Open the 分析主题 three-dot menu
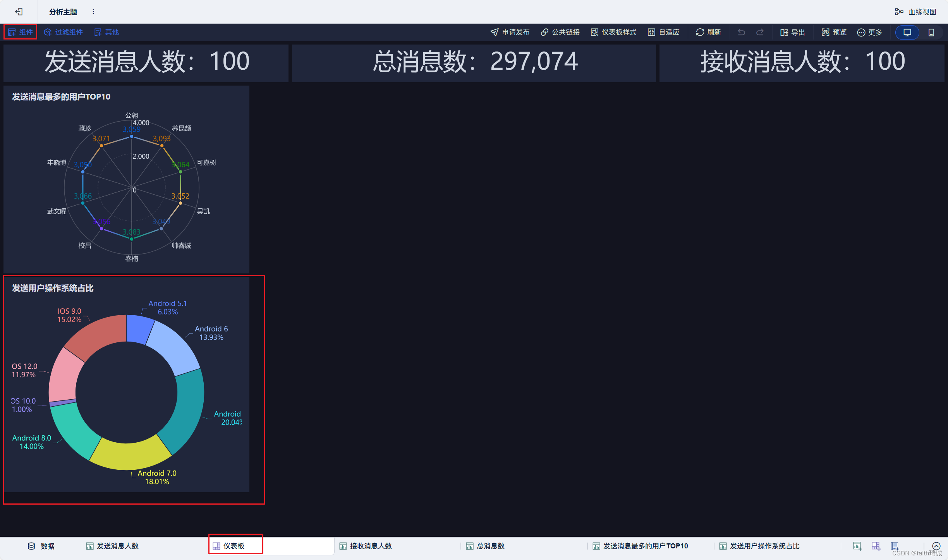Screen dimensions: 948x560 [93, 12]
